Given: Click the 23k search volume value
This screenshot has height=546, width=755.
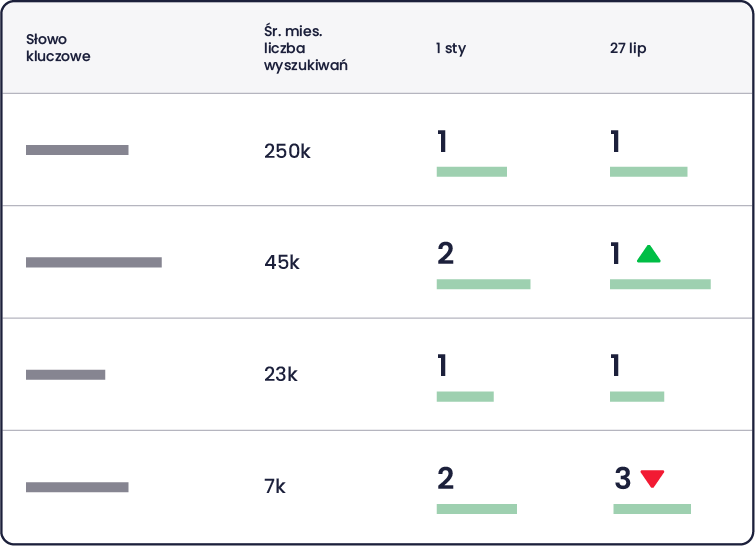Looking at the screenshot, I should click(x=281, y=374).
